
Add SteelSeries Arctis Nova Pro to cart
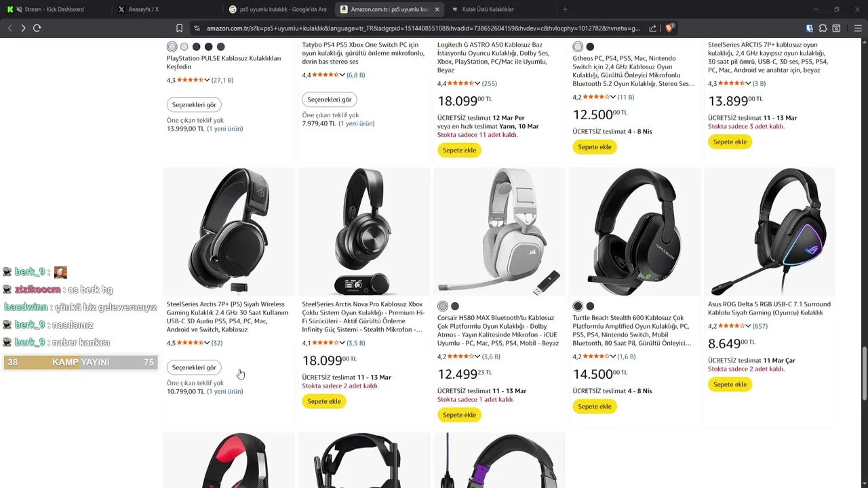coord(324,401)
